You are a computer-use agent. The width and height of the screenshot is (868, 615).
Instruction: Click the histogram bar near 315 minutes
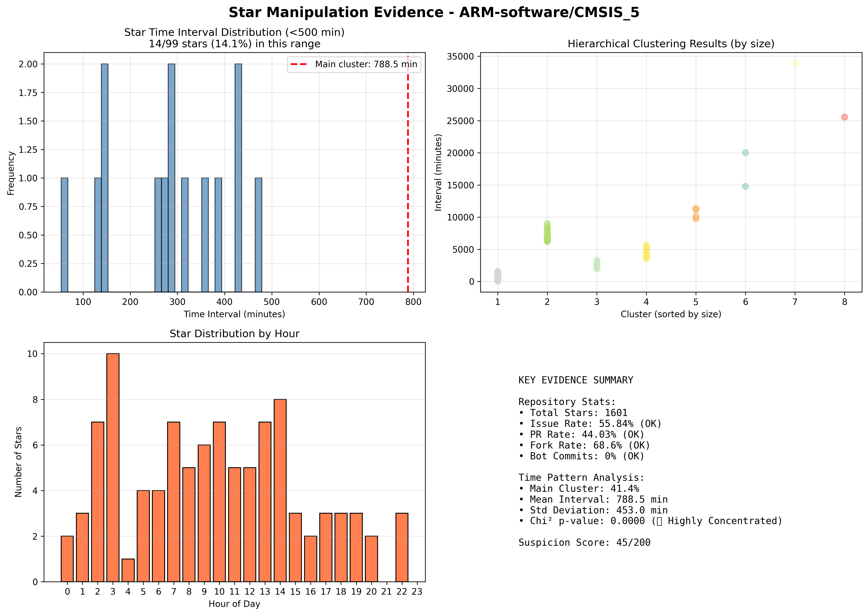point(185,235)
